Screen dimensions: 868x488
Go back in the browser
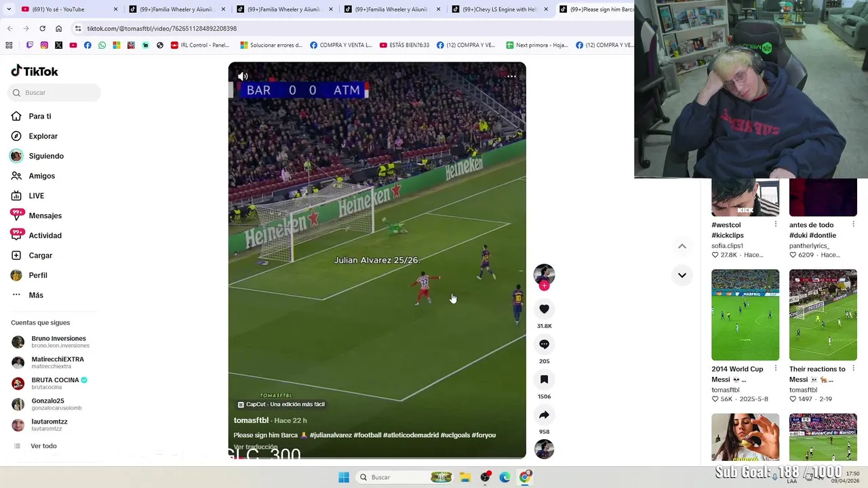click(9, 28)
